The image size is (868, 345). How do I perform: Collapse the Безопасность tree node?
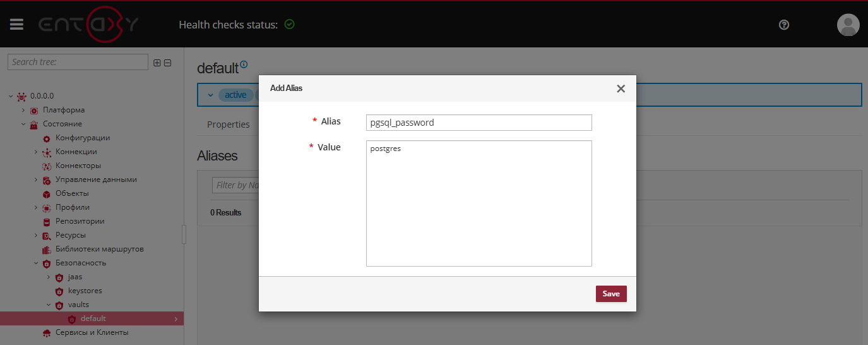[36, 263]
